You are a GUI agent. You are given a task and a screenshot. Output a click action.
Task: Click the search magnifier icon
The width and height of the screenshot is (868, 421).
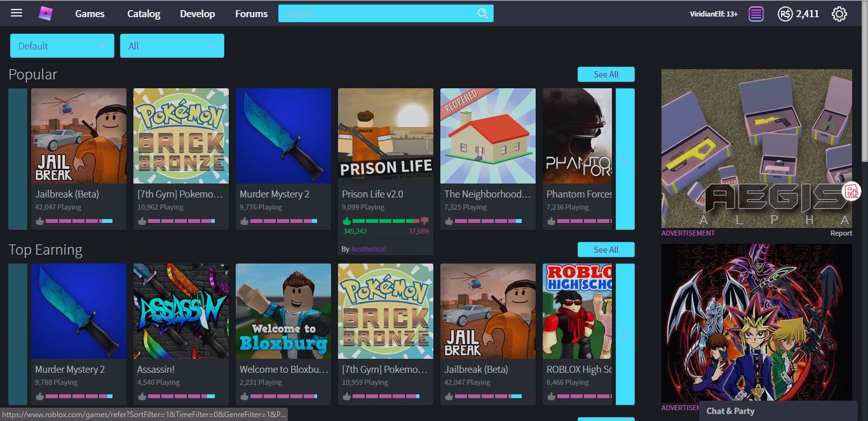pos(483,13)
